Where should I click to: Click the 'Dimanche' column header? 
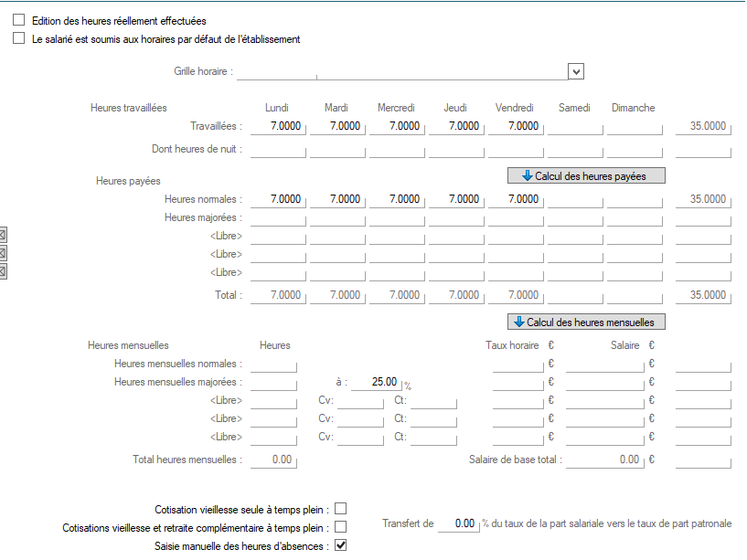633,108
